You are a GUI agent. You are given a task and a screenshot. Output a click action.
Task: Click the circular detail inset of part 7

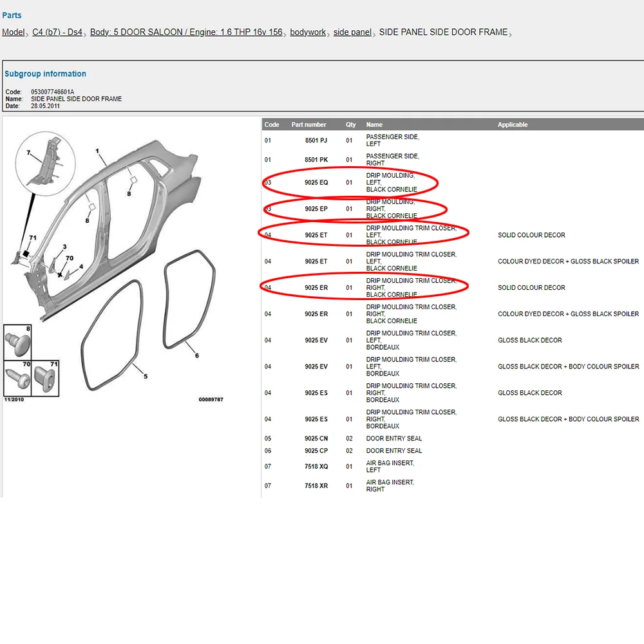(45, 164)
